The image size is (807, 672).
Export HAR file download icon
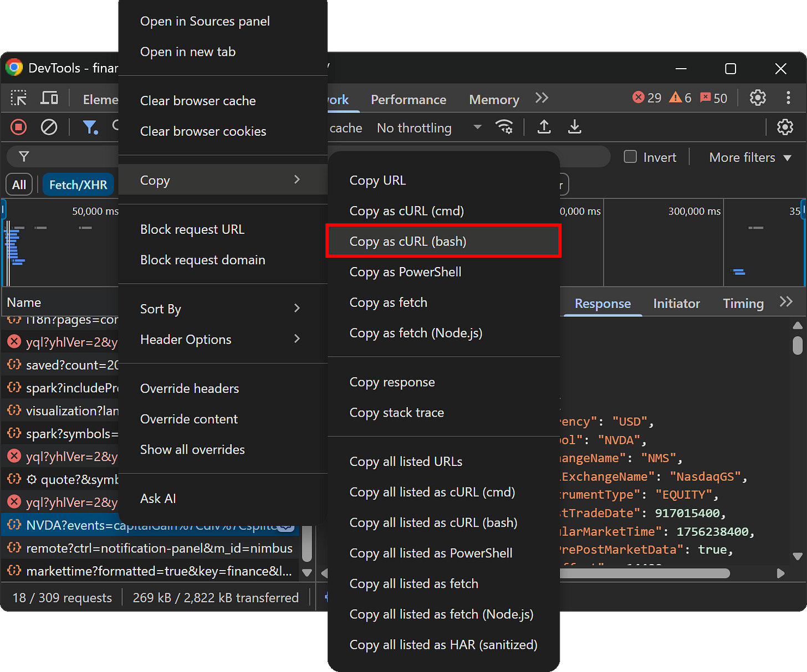575,127
